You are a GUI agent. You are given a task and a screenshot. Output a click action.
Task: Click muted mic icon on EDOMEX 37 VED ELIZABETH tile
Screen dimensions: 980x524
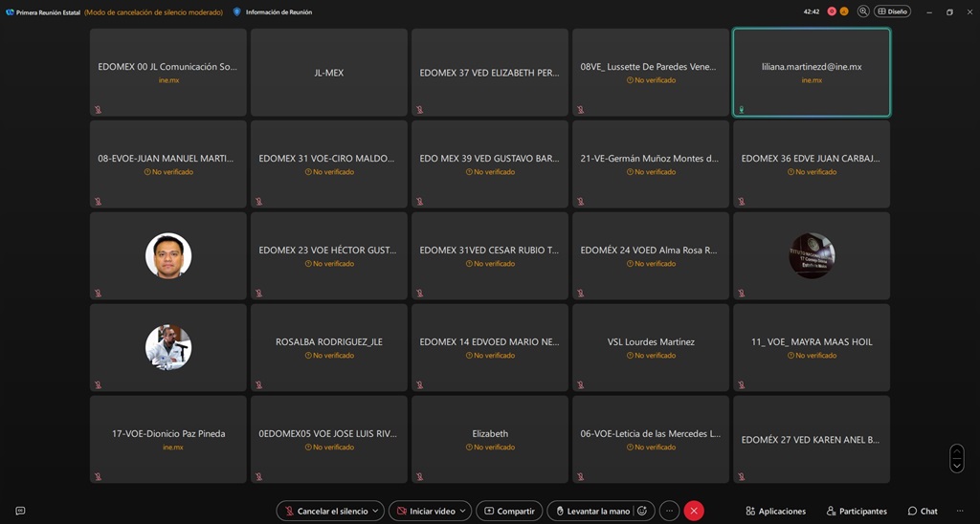(419, 109)
